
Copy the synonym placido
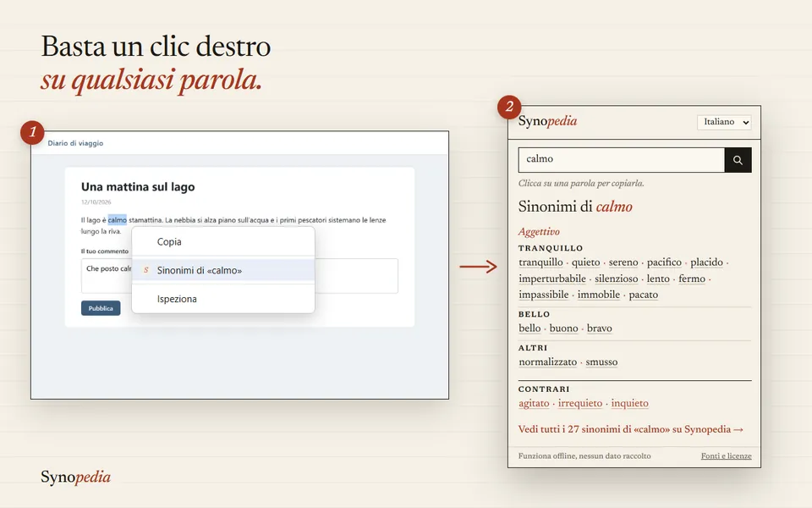point(706,262)
